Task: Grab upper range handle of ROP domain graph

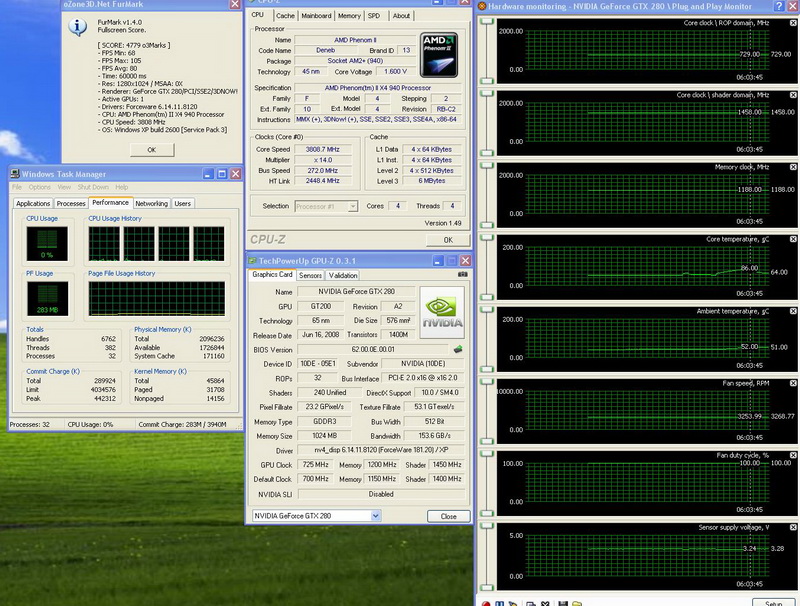Action: [x=487, y=21]
